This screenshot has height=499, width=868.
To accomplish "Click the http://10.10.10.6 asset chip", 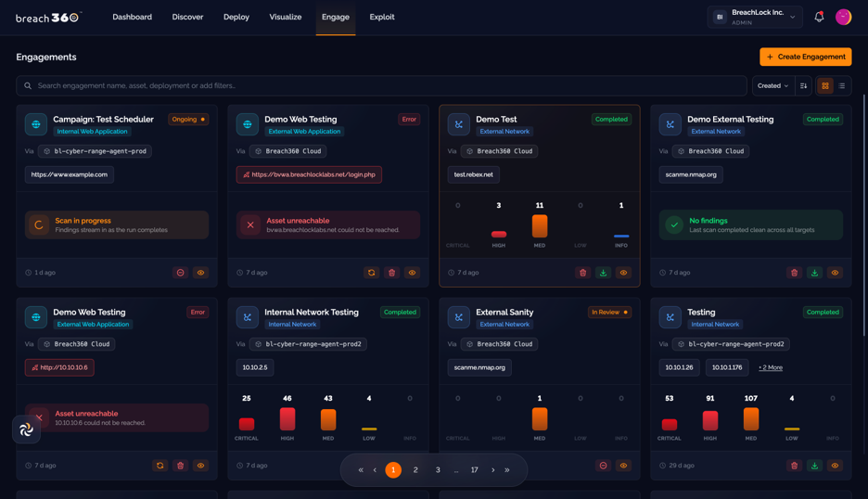I will coord(59,367).
